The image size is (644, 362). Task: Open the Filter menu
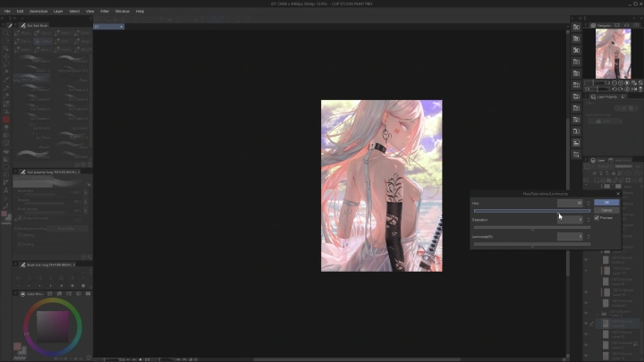pos(105,11)
